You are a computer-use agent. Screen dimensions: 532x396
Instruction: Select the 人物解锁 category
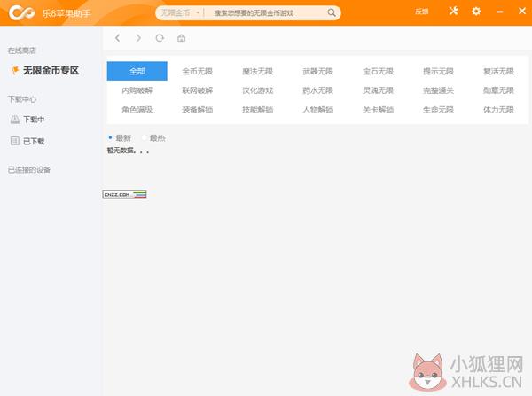318,110
